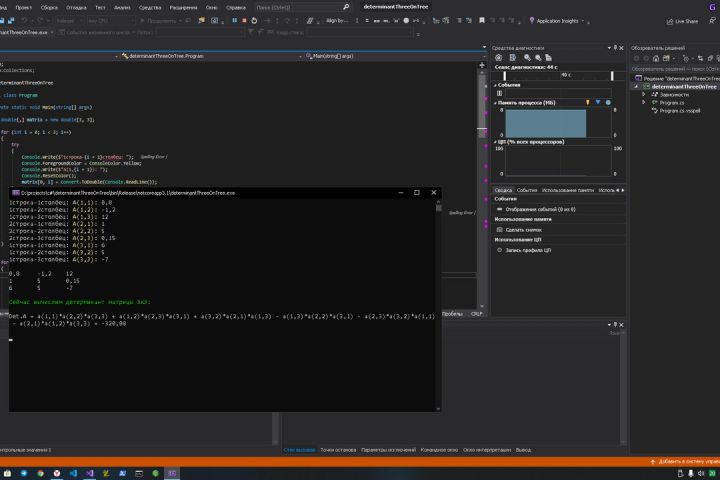The width and height of the screenshot is (720, 480).
Task: Click the Точки останова tab
Action: point(339,450)
